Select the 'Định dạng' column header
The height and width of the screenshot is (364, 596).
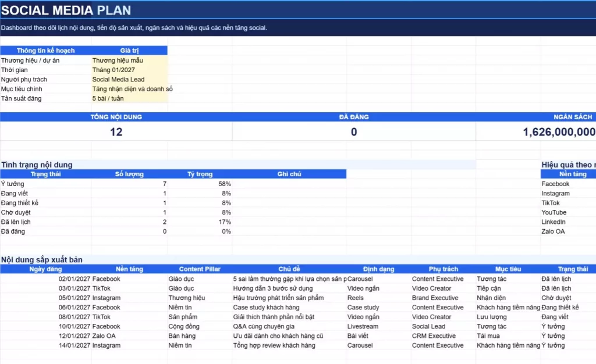pos(378,269)
